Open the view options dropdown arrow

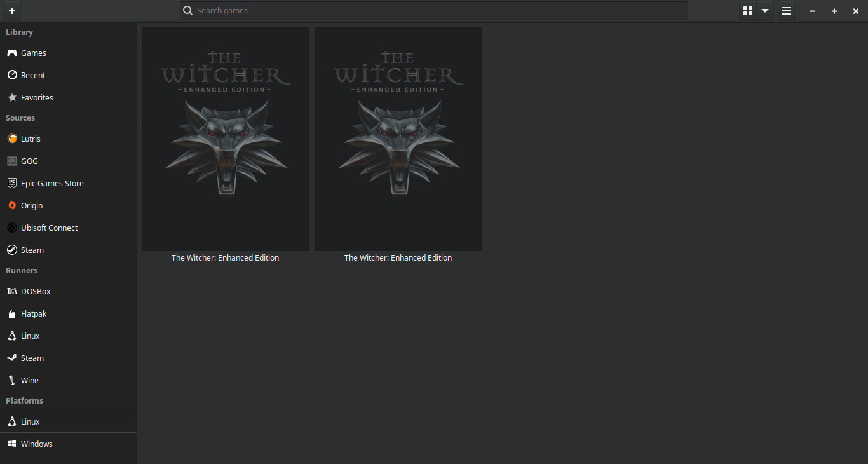point(765,11)
